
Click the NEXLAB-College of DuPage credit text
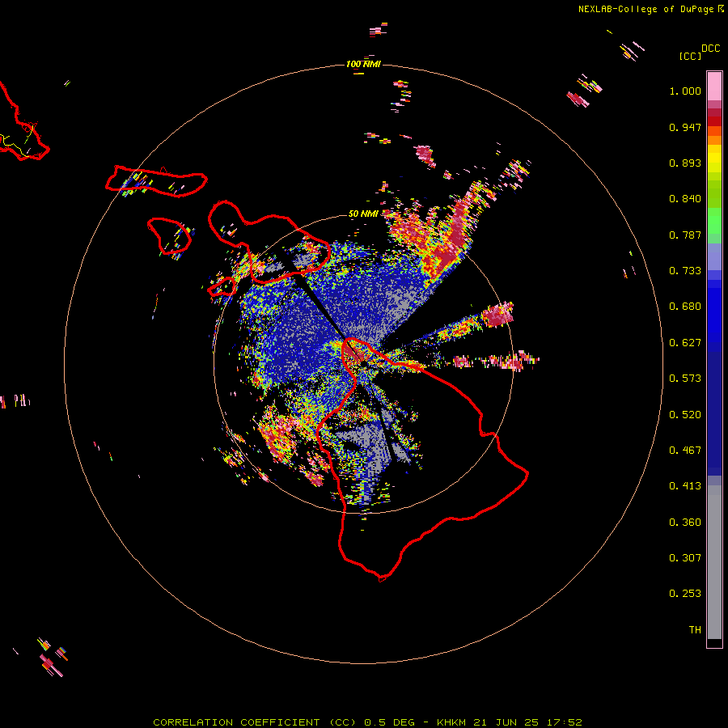[x=645, y=9]
